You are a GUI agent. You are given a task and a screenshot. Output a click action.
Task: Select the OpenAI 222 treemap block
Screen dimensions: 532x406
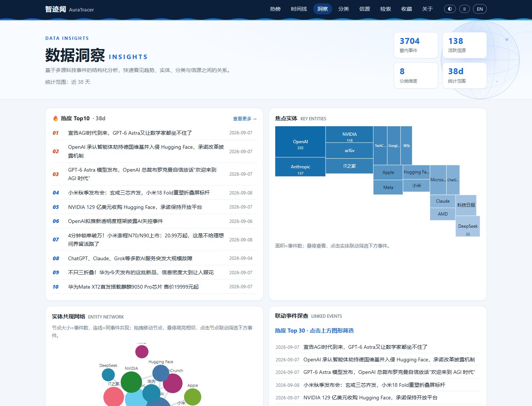click(x=300, y=142)
